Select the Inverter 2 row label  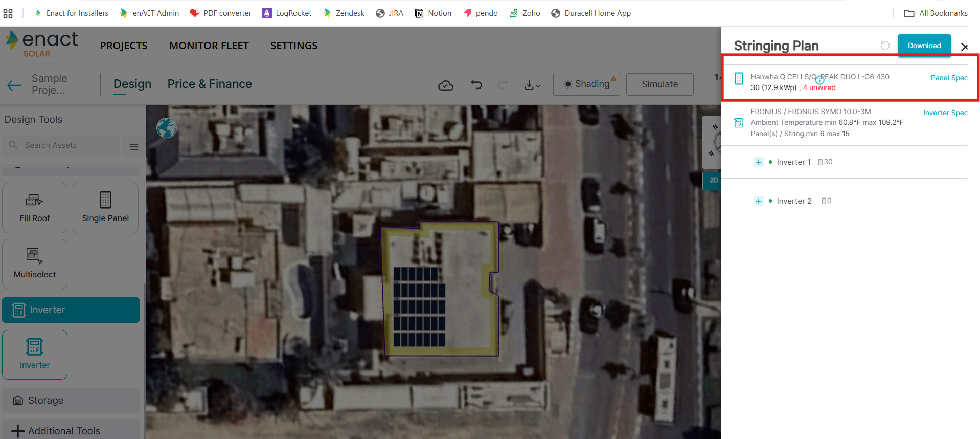click(794, 201)
